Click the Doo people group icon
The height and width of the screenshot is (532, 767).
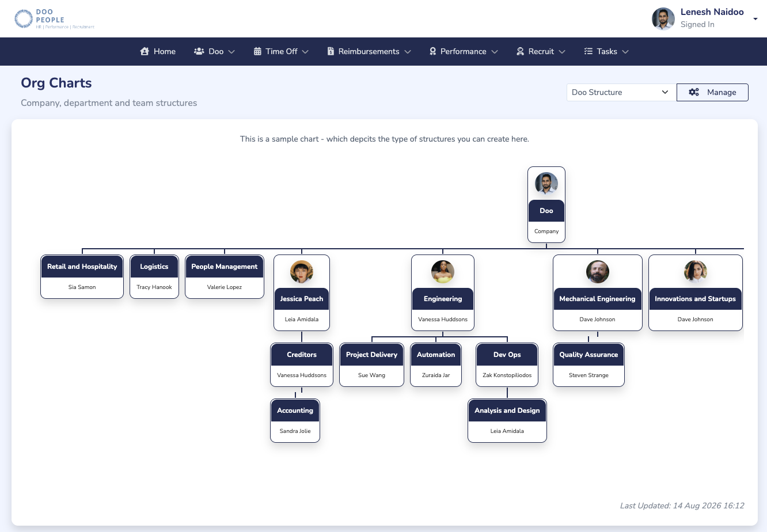coord(199,51)
